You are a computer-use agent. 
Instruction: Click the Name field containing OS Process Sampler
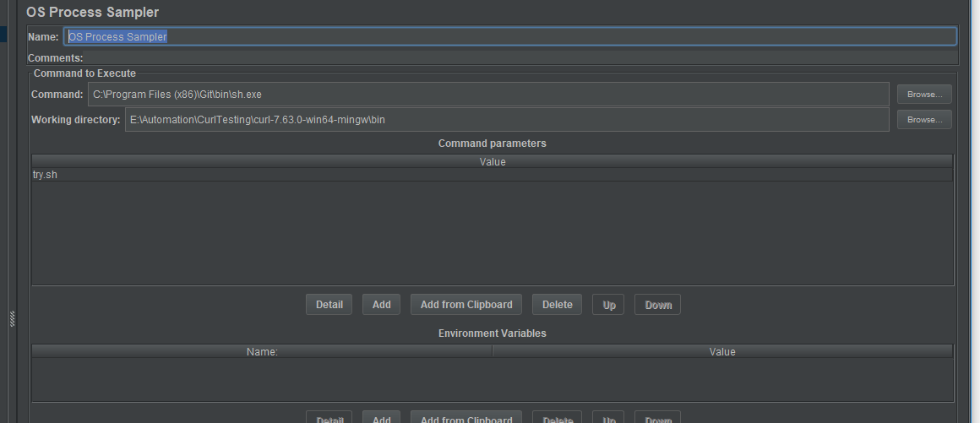coord(509,37)
